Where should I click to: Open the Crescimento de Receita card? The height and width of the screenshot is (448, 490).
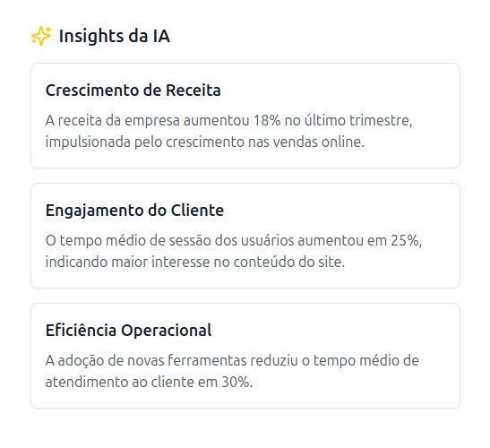[x=245, y=116]
